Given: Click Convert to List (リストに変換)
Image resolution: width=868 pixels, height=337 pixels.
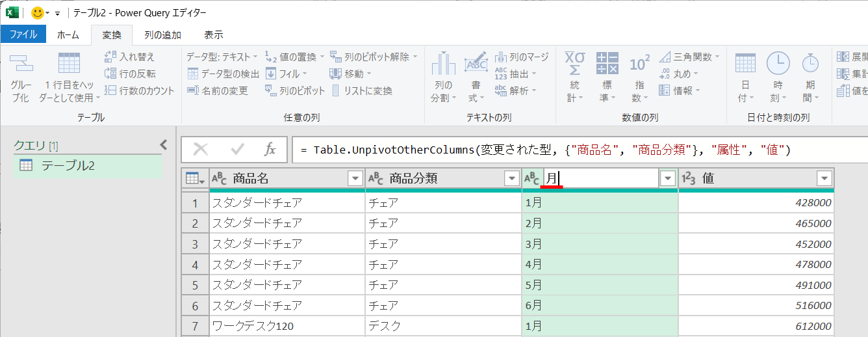Looking at the screenshot, I should pos(361,90).
